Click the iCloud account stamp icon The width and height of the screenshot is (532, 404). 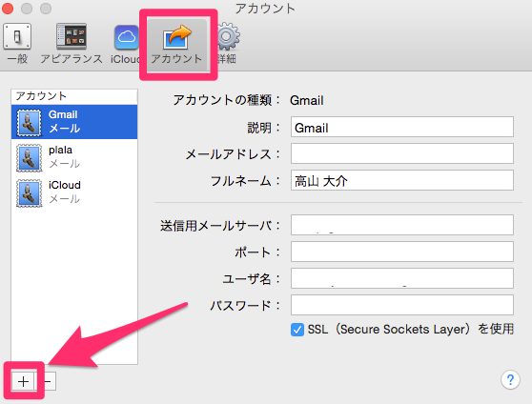tap(30, 193)
